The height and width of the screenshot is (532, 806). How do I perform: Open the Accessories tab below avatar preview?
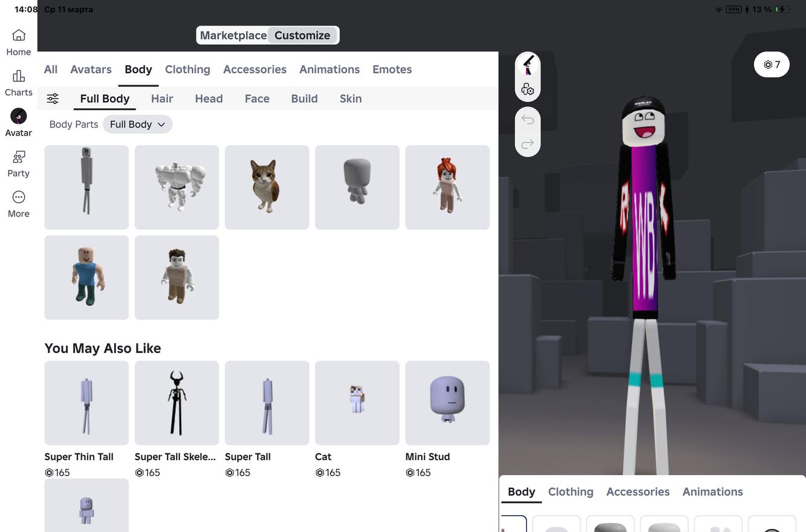coord(637,491)
